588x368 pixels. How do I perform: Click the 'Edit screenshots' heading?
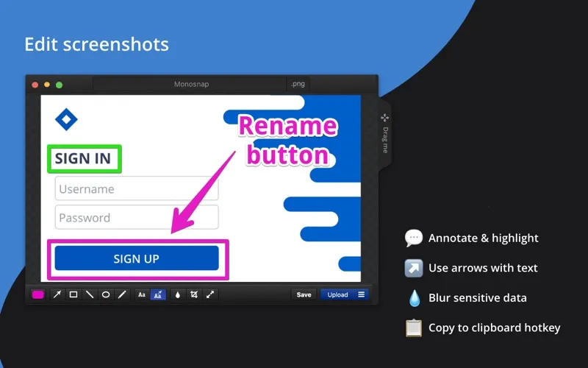tap(97, 44)
